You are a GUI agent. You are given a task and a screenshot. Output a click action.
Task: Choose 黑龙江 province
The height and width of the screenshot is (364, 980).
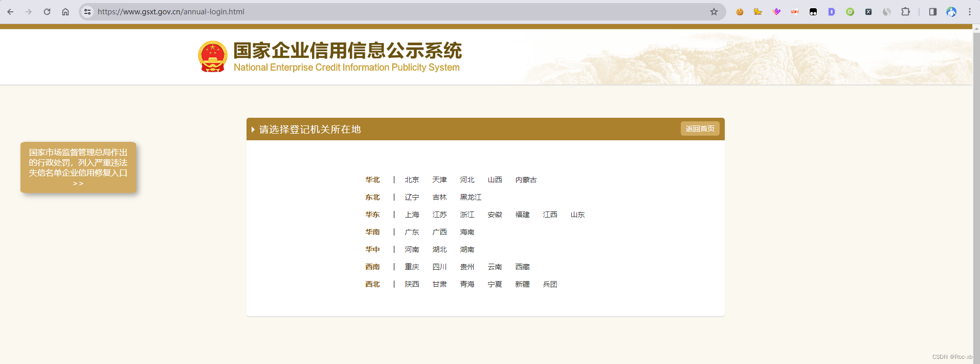click(x=471, y=197)
